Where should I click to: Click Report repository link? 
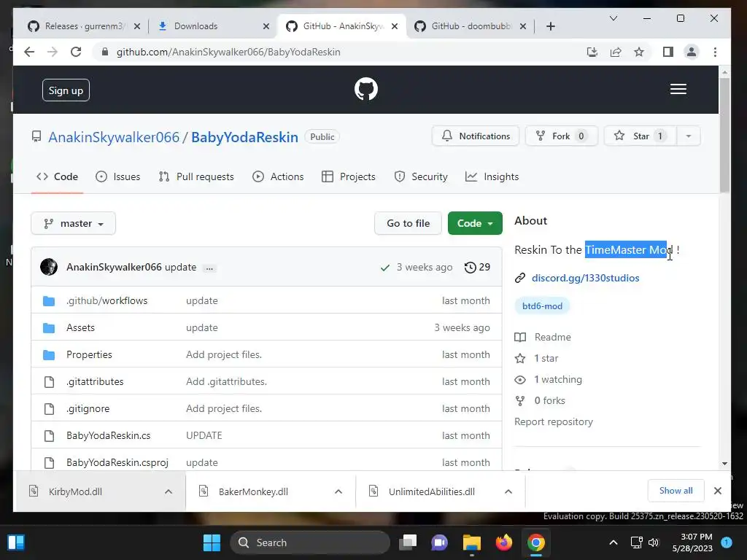point(554,422)
